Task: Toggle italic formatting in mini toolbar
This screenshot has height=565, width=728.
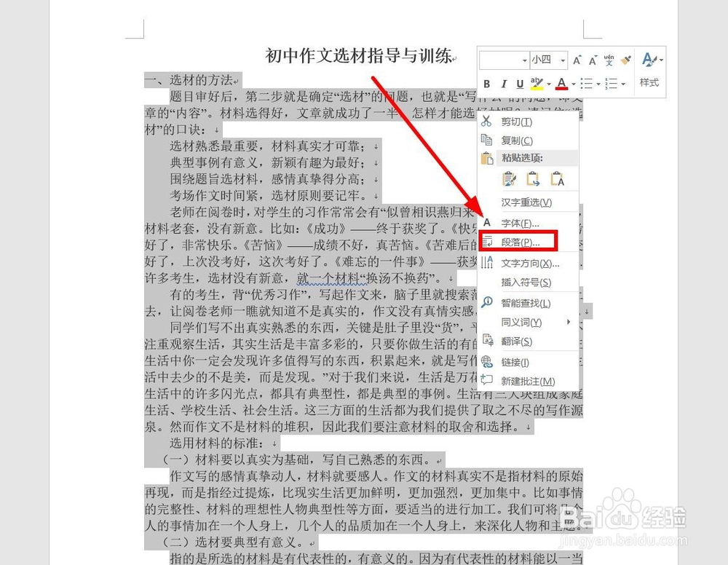Action: (503, 84)
